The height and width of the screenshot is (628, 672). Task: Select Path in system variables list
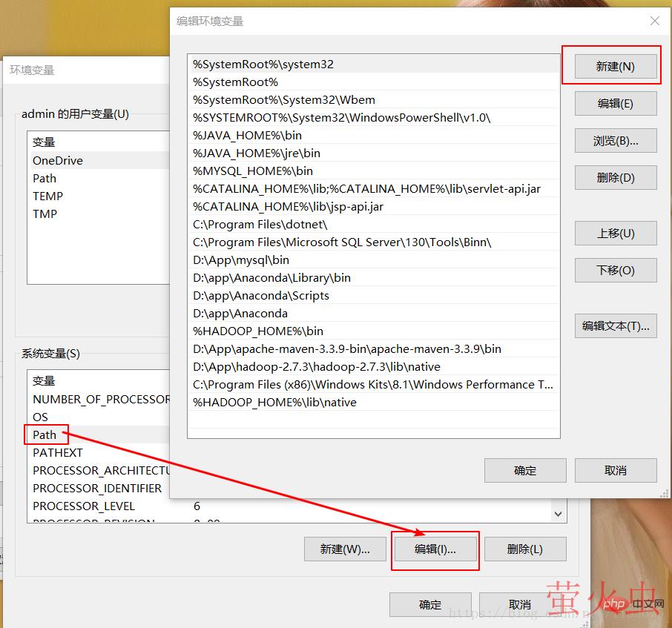click(99, 434)
